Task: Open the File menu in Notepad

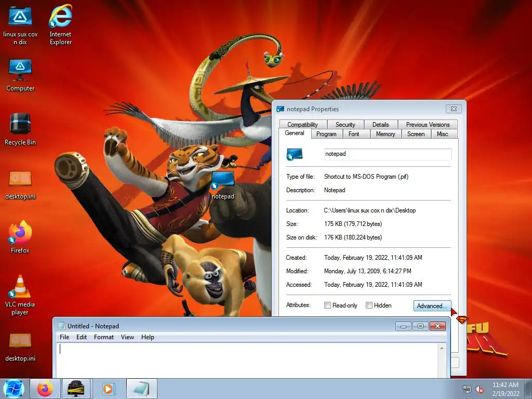Action: pos(64,337)
